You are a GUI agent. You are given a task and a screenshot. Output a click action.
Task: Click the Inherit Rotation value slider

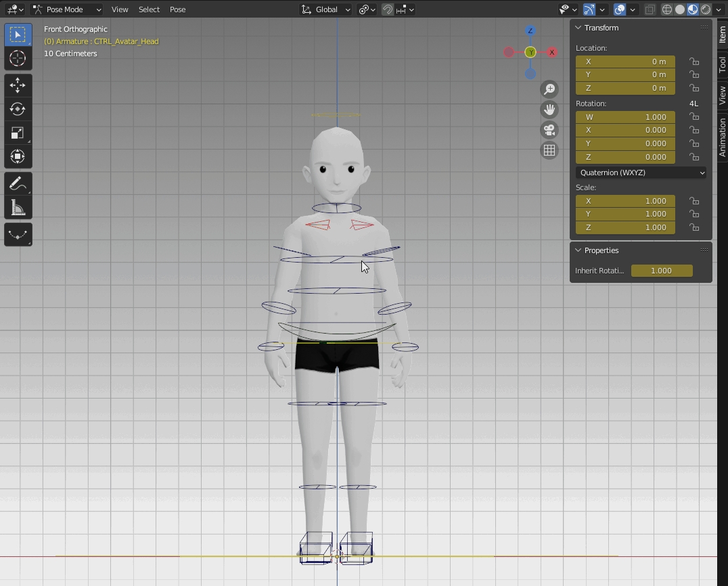pyautogui.click(x=661, y=271)
